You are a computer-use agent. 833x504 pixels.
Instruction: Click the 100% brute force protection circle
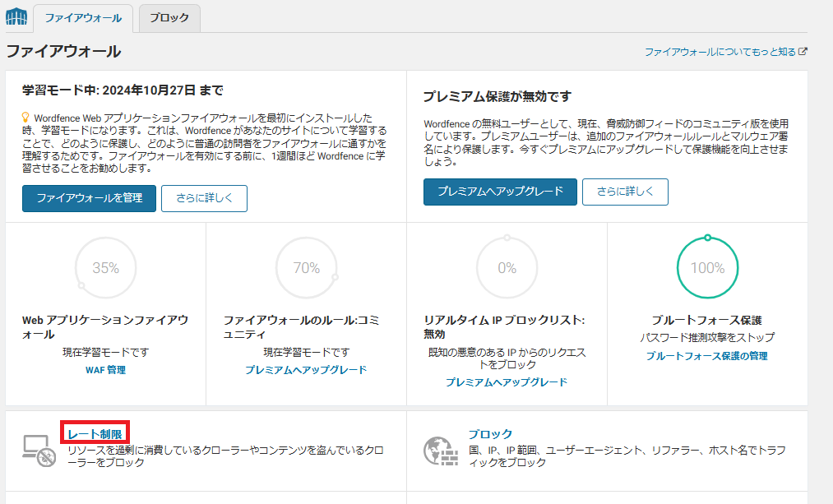tap(708, 268)
